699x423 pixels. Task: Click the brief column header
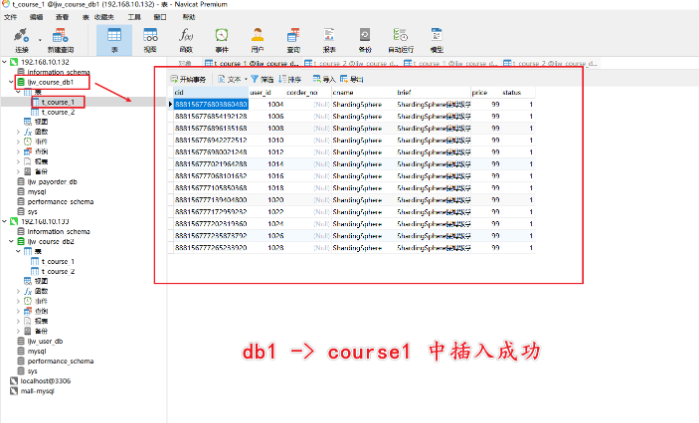tap(433, 92)
